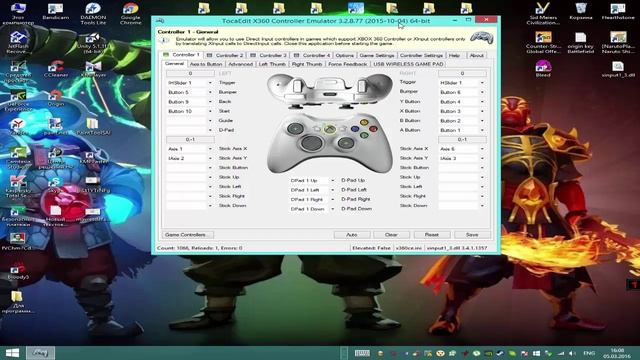Image resolution: width=640 pixels, height=360 pixels.
Task: Open JetFlash Recovery desktop shortcut
Action: (x=18, y=43)
